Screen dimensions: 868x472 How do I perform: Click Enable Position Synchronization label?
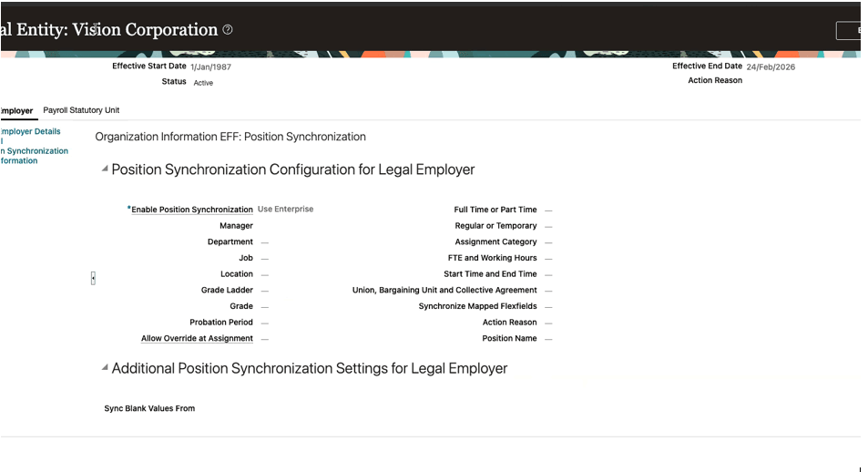click(191, 210)
